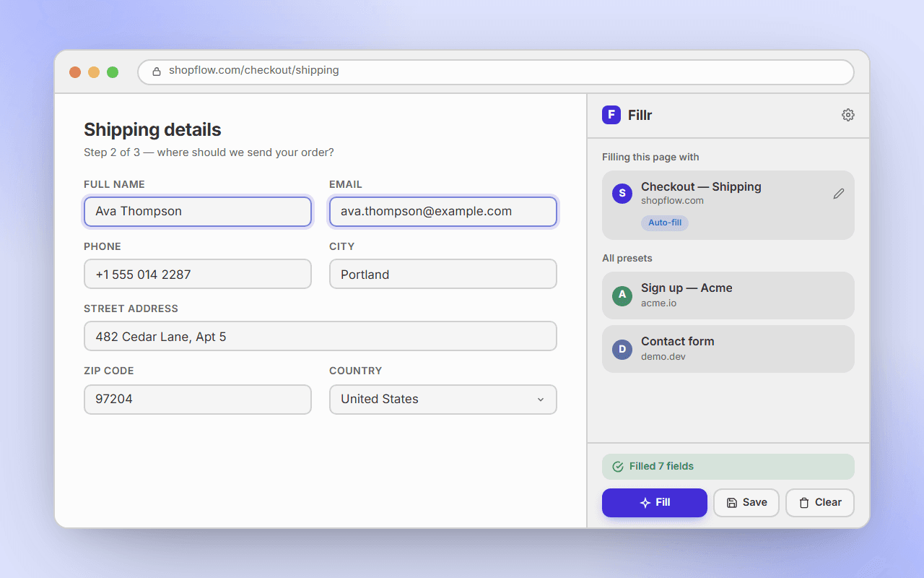Focus the Street Address field
The width and height of the screenshot is (924, 578).
(321, 336)
